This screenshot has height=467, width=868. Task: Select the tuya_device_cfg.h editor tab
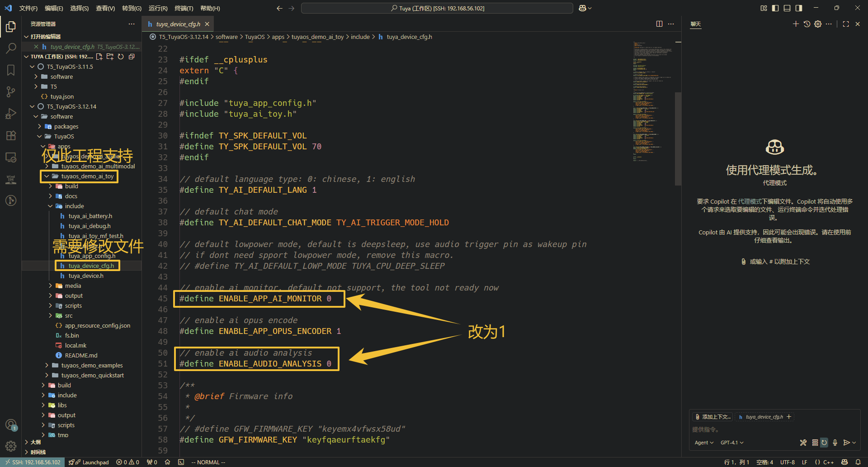(178, 24)
